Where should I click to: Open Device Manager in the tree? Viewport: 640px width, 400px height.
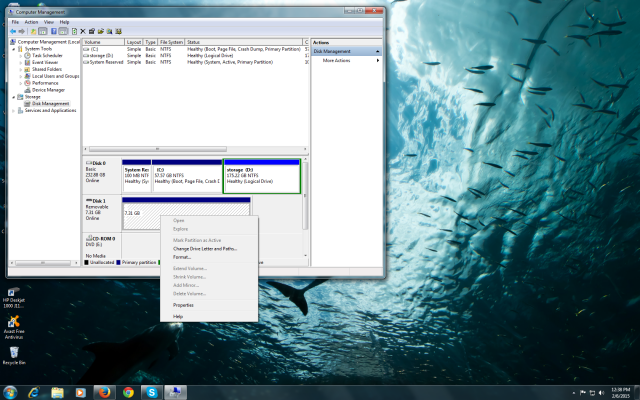pos(48,89)
